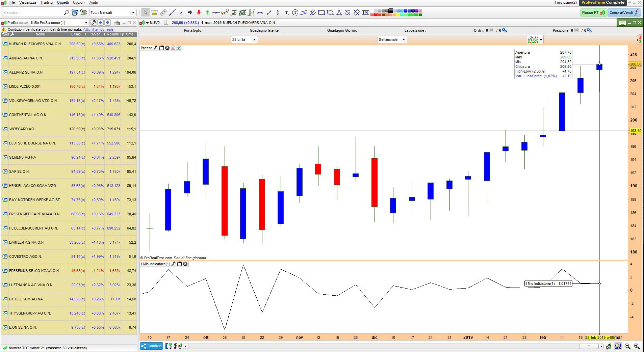644x352 pixels.
Task: Pick the yellow color swatch
Action: (398, 15)
